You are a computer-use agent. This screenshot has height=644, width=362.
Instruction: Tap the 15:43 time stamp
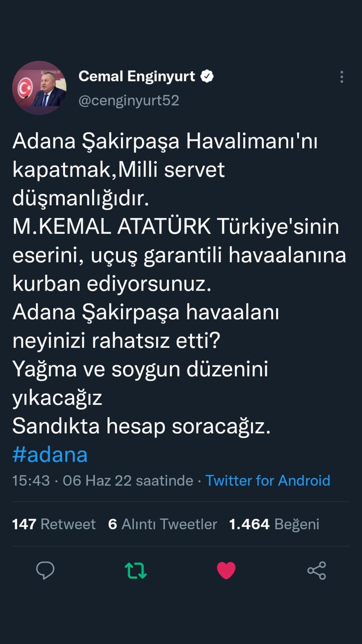click(x=31, y=481)
